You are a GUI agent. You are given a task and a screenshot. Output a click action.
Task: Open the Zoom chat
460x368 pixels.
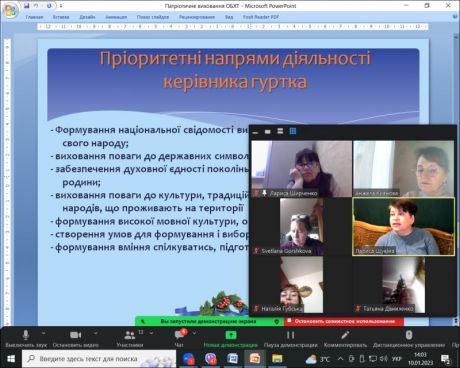pyautogui.click(x=179, y=338)
